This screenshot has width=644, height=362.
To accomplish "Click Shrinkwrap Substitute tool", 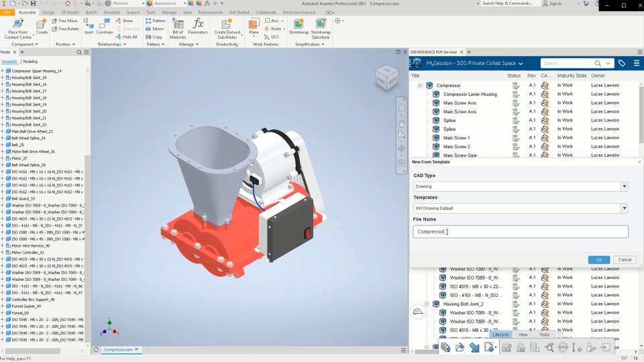I will pos(321,28).
